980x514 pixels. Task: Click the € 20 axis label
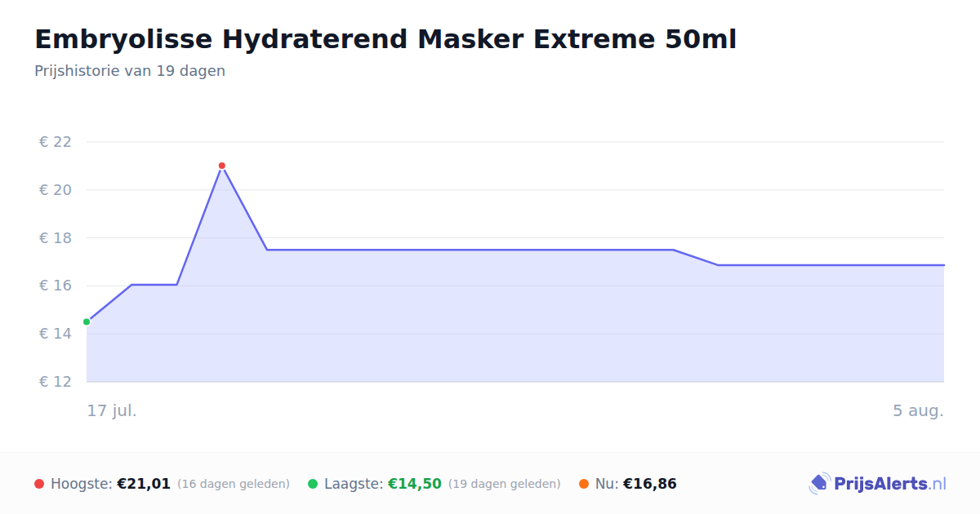pos(56,190)
